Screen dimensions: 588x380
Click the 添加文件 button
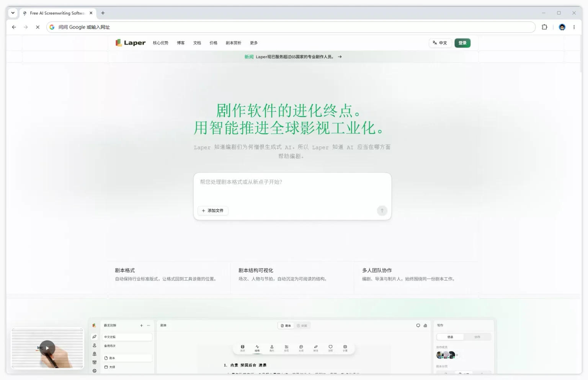click(x=213, y=210)
